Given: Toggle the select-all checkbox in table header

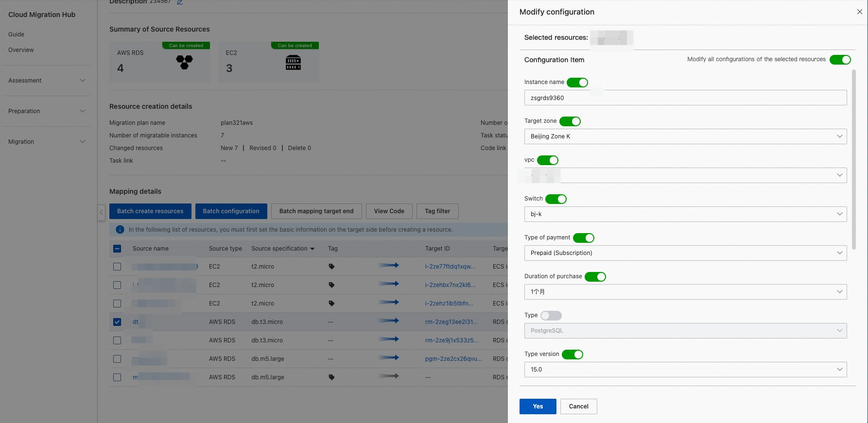Looking at the screenshot, I should coord(117,249).
